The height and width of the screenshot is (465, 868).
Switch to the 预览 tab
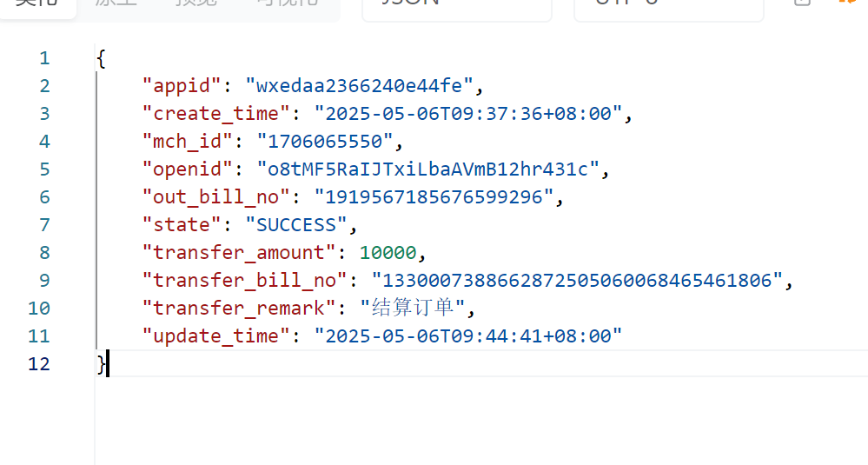click(196, 3)
